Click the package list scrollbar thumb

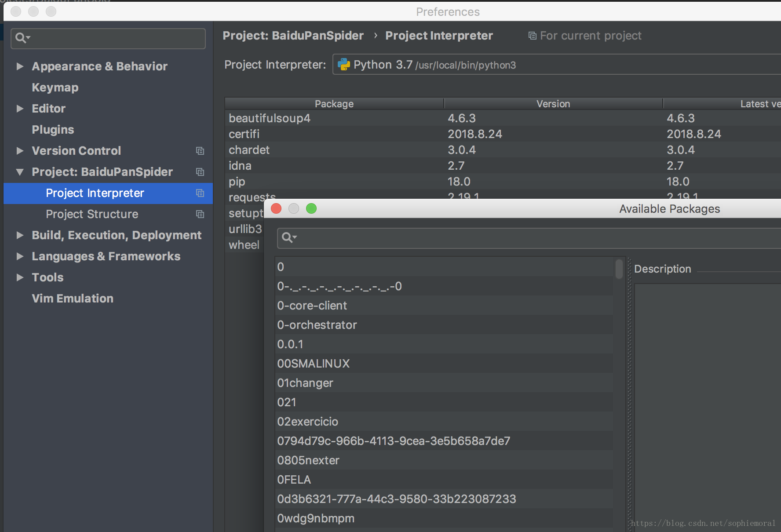pyautogui.click(x=619, y=269)
